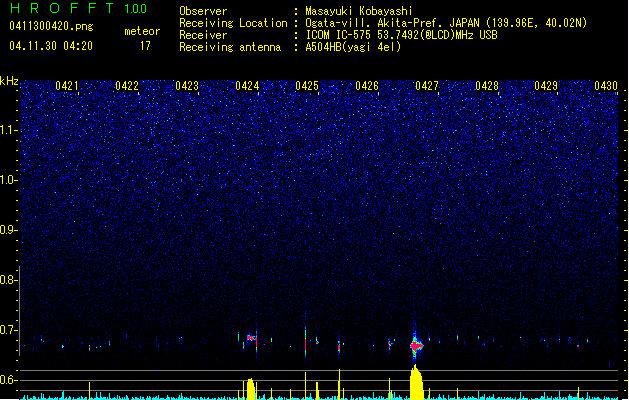Click the 1.0 kHz axis label
Image resolution: width=629 pixels, height=400 pixels.
tap(9, 180)
